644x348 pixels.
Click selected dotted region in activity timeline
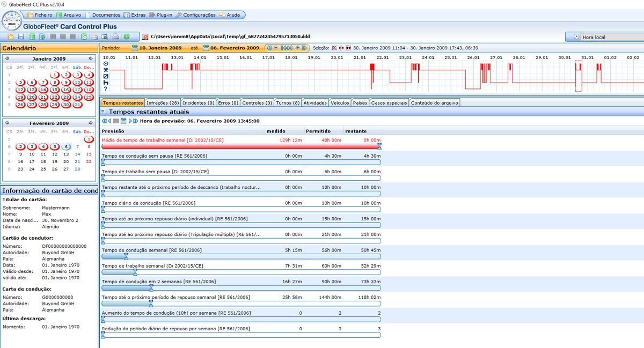tap(578, 76)
